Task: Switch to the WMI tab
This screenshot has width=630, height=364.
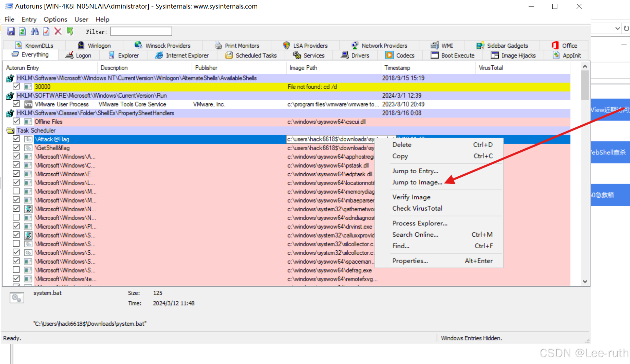Action: [x=442, y=46]
